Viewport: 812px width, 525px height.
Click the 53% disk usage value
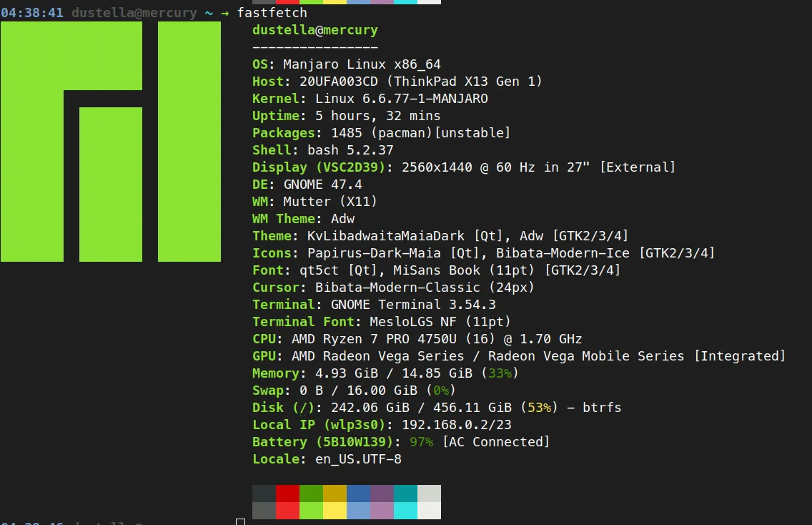[x=539, y=408]
